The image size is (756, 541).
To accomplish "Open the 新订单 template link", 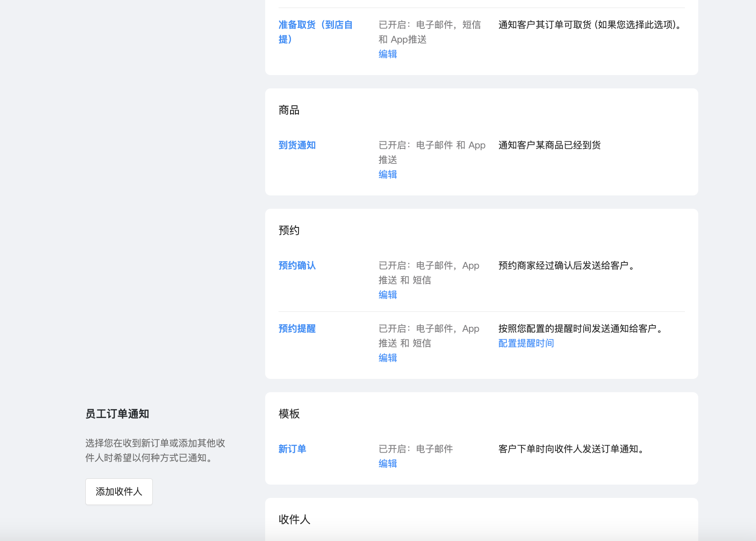I will point(292,449).
